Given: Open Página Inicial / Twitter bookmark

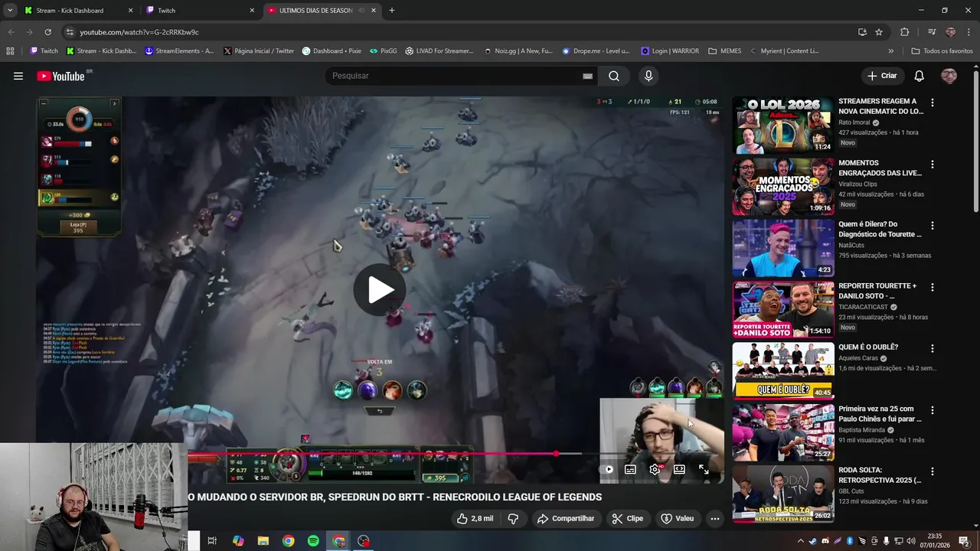Looking at the screenshot, I should point(259,51).
